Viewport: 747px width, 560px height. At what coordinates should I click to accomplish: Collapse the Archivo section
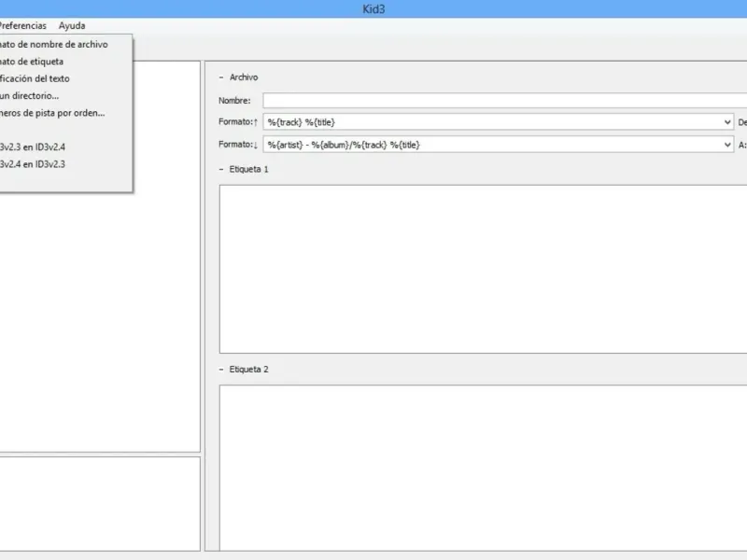pos(221,77)
